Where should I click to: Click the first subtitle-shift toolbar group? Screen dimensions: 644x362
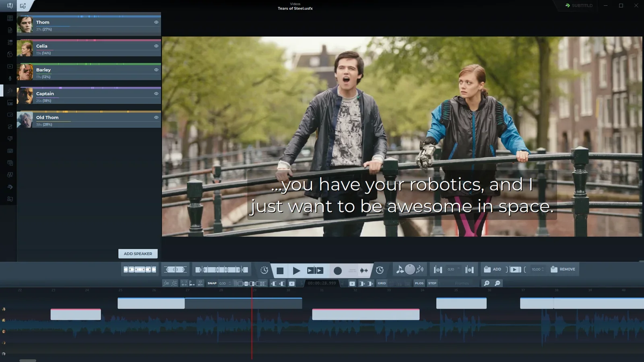140,269
